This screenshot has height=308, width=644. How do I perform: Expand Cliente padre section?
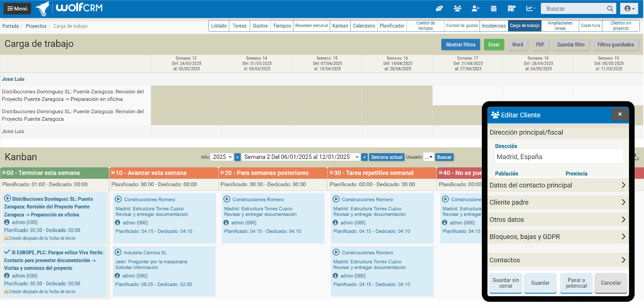[x=558, y=202]
